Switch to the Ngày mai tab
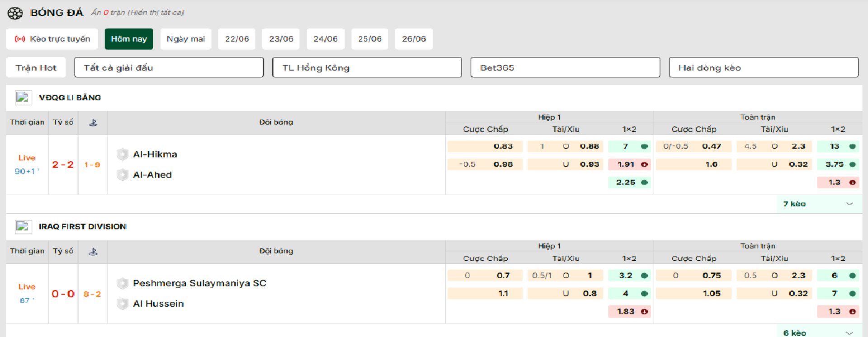Image resolution: width=868 pixels, height=337 pixels. (186, 39)
